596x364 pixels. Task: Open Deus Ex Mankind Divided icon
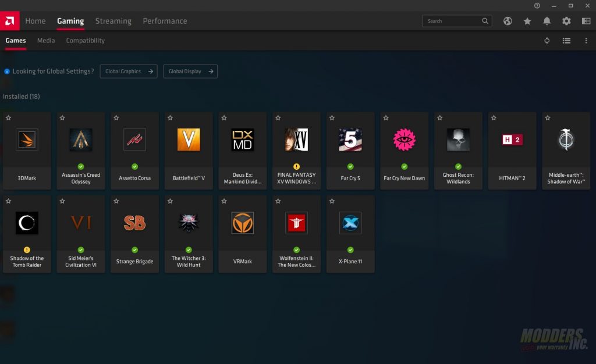243,140
